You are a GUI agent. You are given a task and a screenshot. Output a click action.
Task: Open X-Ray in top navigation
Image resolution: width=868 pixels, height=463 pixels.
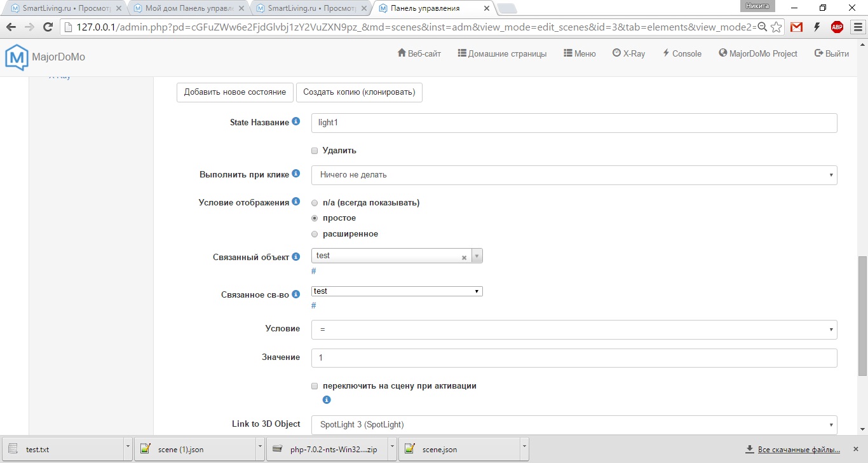(628, 53)
